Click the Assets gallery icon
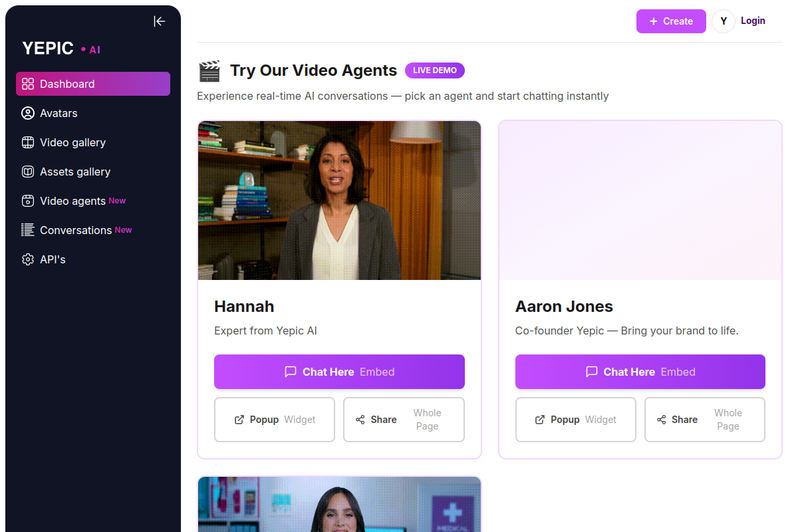798x532 pixels. coord(28,172)
